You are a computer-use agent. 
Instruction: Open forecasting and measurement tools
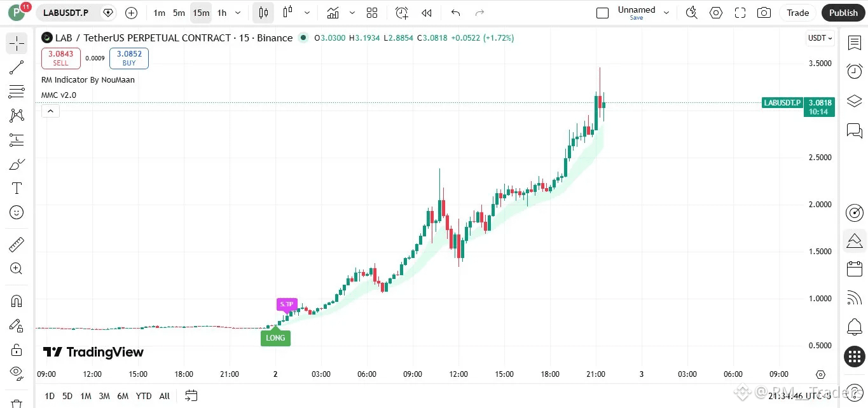pyautogui.click(x=17, y=140)
